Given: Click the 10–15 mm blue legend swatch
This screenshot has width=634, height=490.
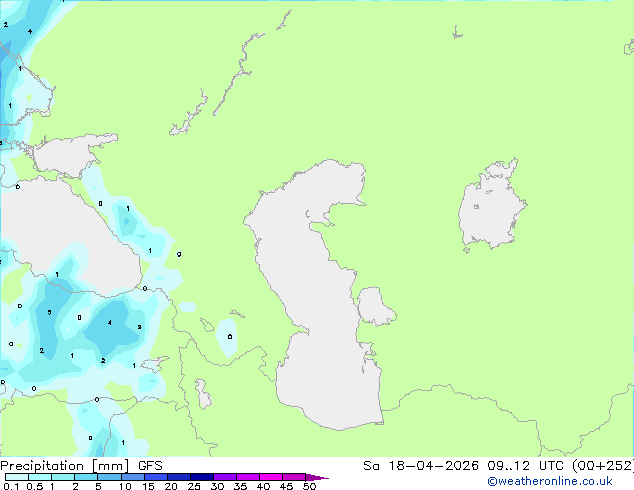Looking at the screenshot, I should [132, 477].
